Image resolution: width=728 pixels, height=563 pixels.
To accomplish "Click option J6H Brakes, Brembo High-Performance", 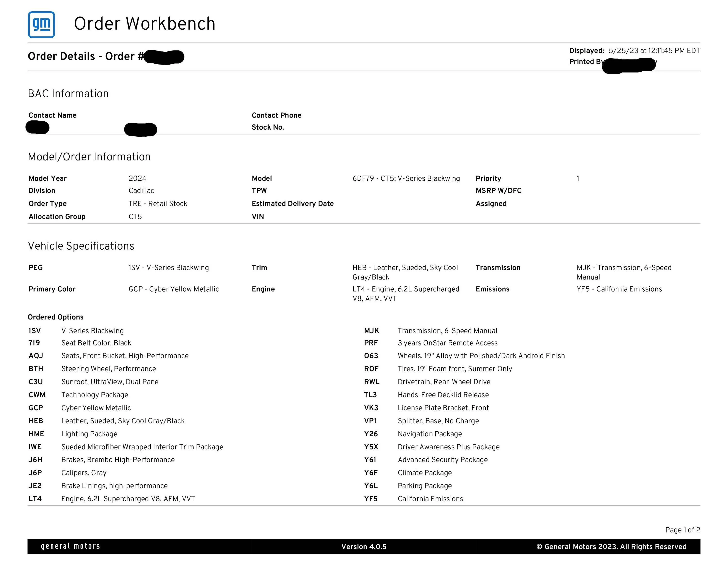I will tap(102, 460).
